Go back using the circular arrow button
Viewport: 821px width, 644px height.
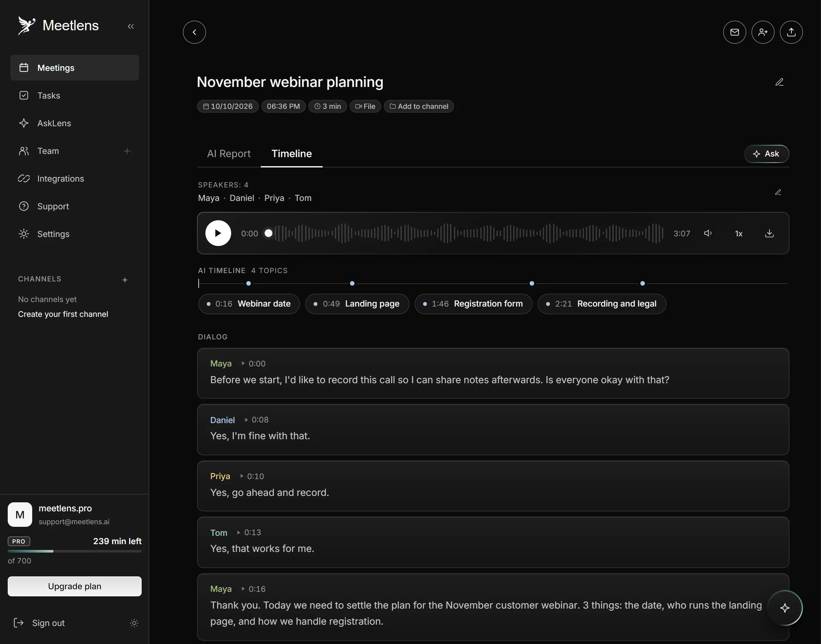coord(194,32)
